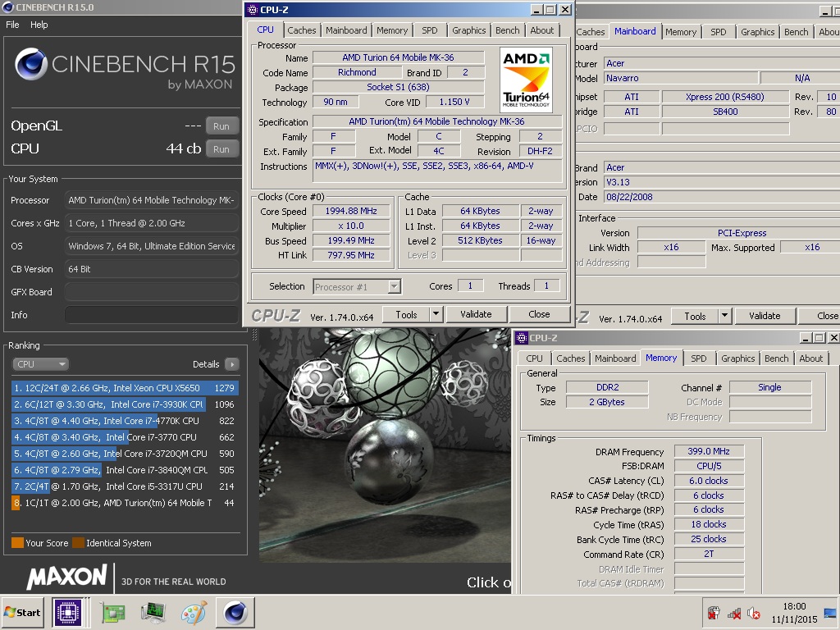Click Tools button in front CPU-Z
840x630 pixels.
click(406, 314)
